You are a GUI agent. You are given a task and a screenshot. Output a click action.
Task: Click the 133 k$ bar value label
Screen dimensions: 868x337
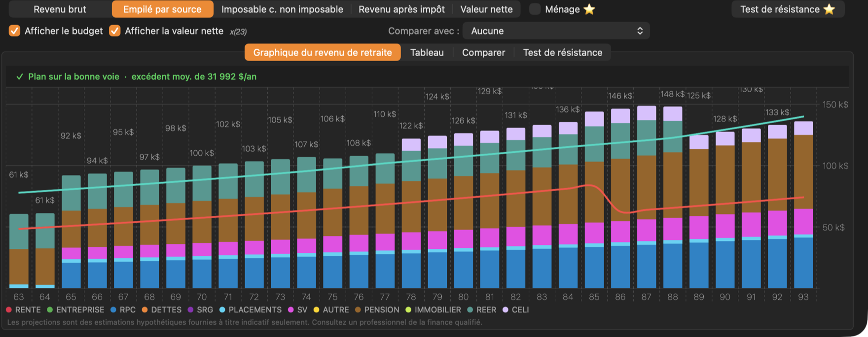[x=777, y=112]
